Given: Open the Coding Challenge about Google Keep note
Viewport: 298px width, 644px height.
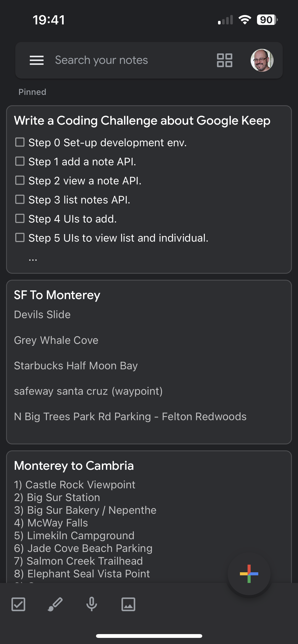Looking at the screenshot, I should click(149, 189).
